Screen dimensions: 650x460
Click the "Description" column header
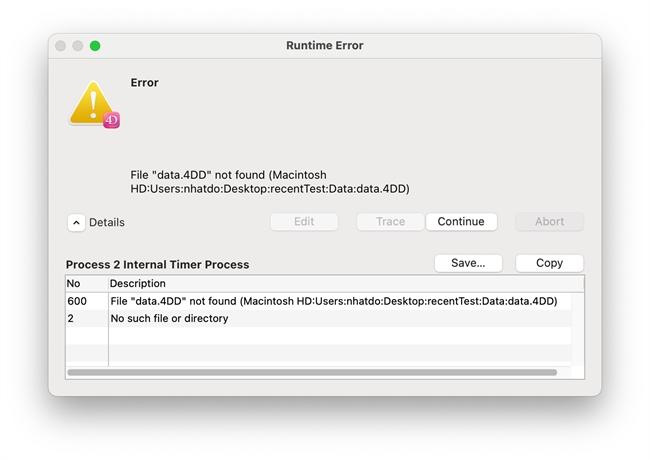coord(138,284)
